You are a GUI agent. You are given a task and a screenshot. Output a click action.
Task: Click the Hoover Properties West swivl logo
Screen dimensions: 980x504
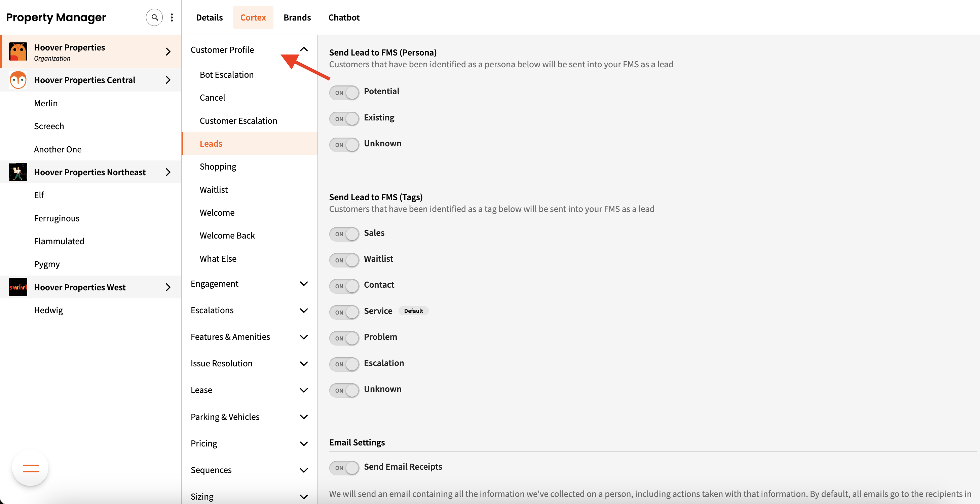point(18,287)
